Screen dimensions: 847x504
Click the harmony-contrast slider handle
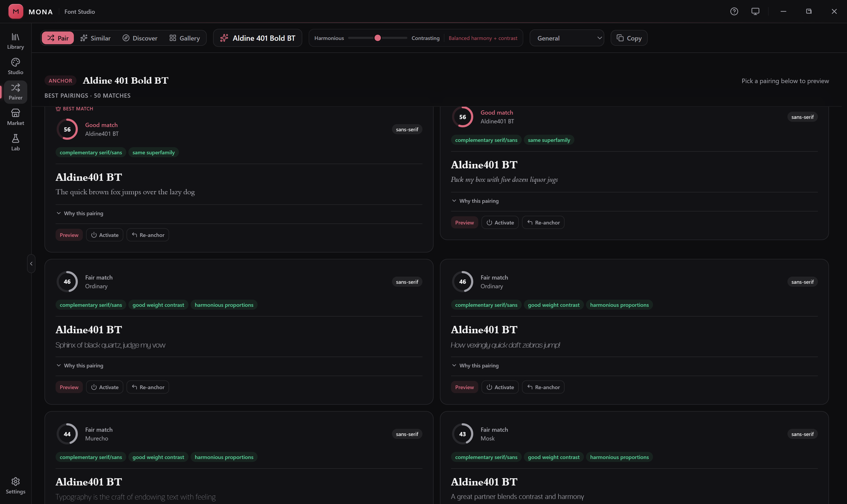[378, 38]
